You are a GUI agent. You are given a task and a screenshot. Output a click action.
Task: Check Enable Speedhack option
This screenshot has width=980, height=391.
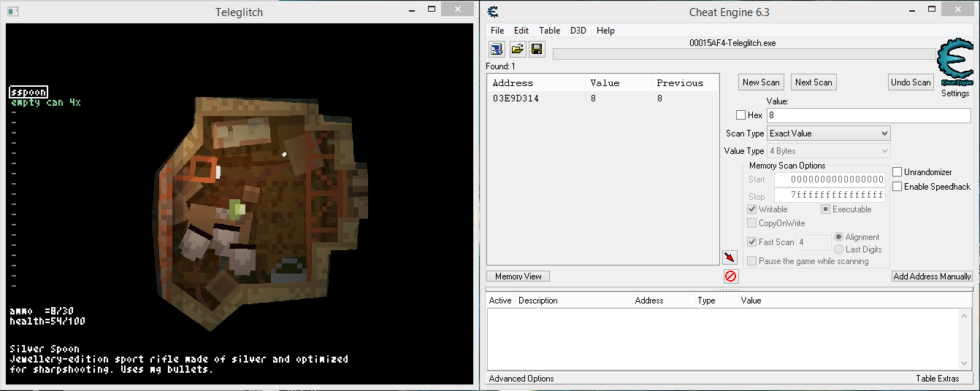(x=897, y=187)
